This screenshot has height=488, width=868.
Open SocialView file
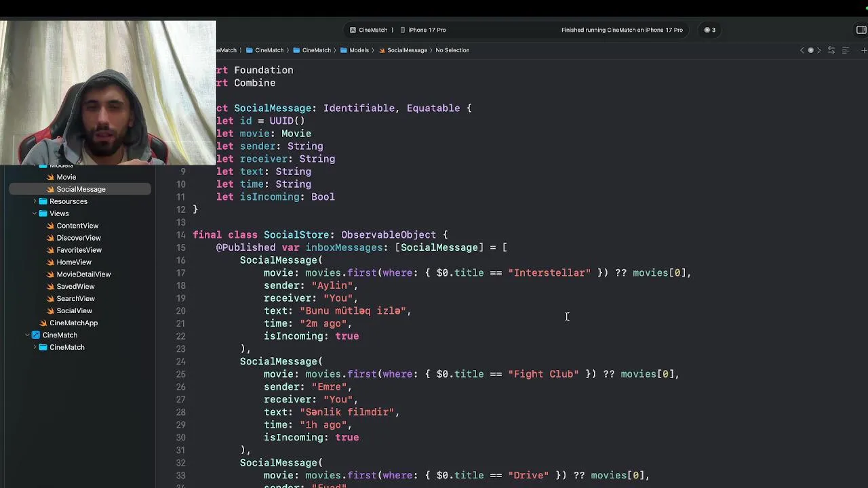(x=75, y=311)
